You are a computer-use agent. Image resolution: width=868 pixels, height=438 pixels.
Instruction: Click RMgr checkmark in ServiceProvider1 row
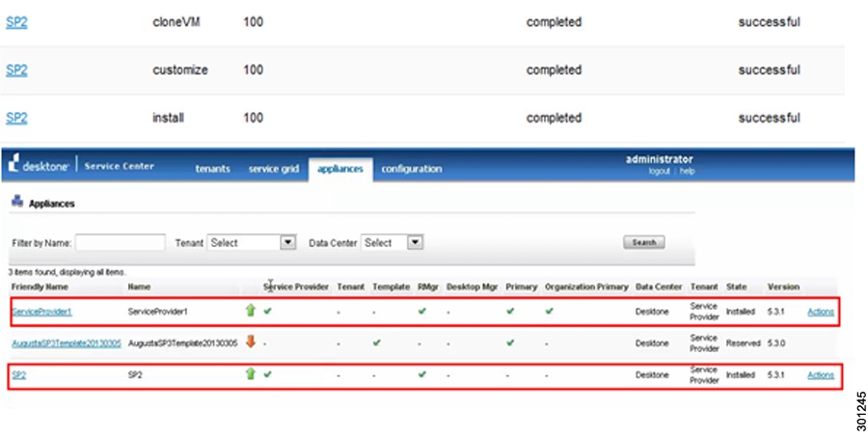coord(422,312)
